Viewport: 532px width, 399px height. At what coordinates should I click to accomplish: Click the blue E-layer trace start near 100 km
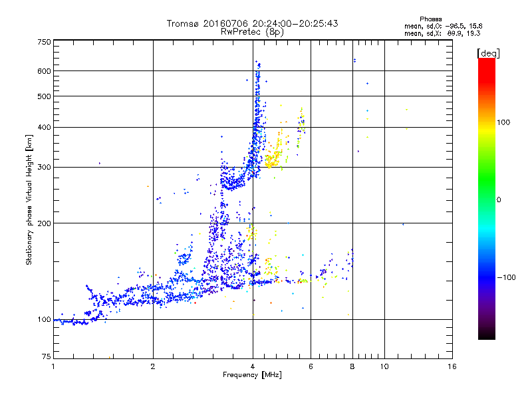pyautogui.click(x=71, y=322)
